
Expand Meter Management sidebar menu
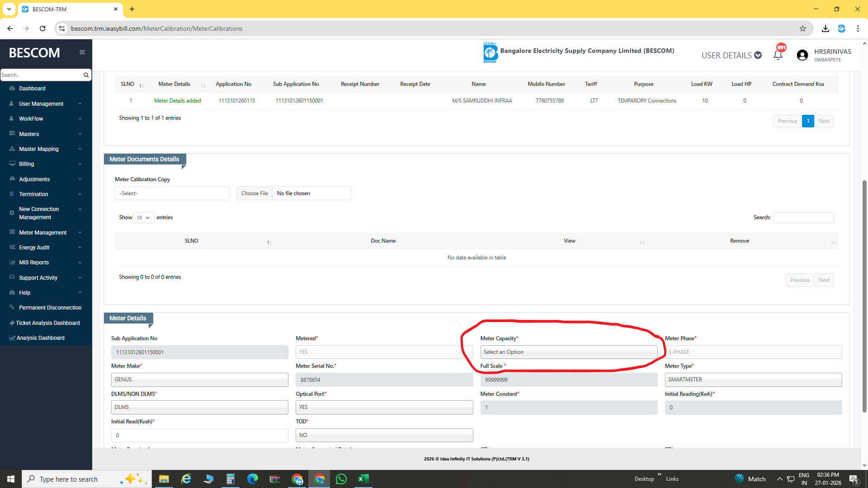(43, 233)
